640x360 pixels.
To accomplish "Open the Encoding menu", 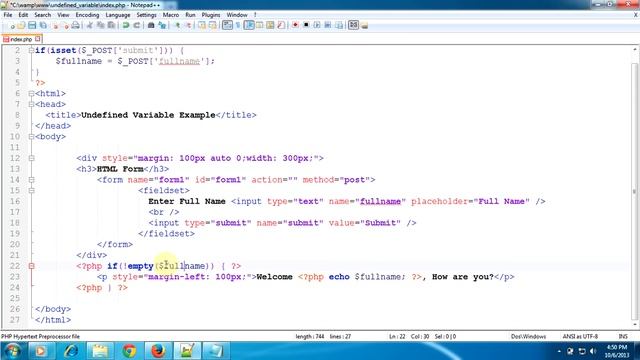I will click(x=87, y=15).
